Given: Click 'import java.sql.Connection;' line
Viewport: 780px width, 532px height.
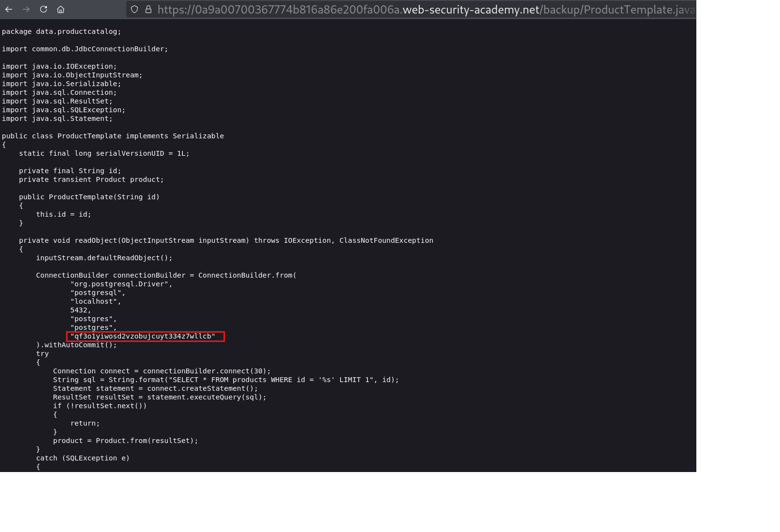Looking at the screenshot, I should 59,92.
